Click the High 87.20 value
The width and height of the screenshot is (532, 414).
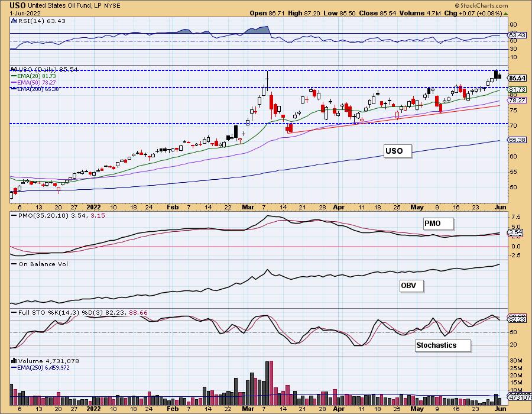(304, 13)
